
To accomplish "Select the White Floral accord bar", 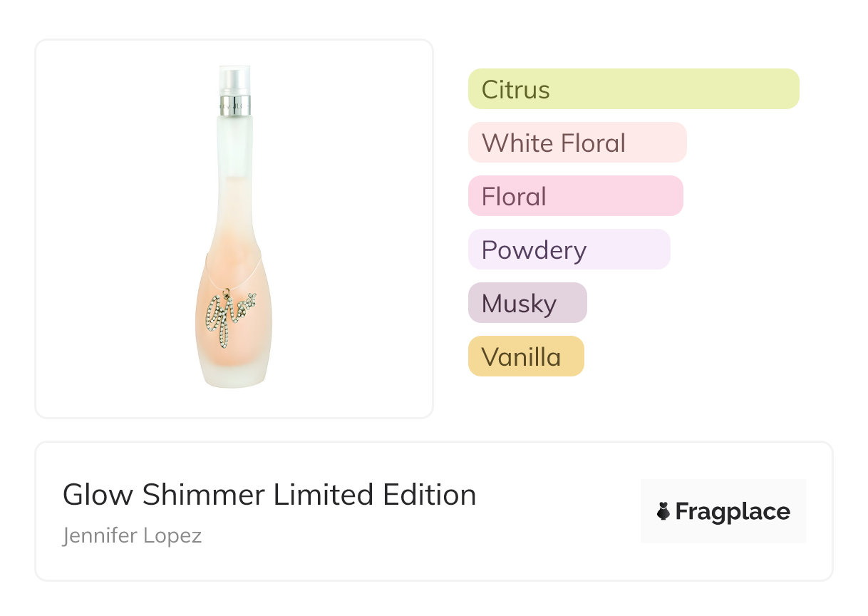I will point(577,143).
